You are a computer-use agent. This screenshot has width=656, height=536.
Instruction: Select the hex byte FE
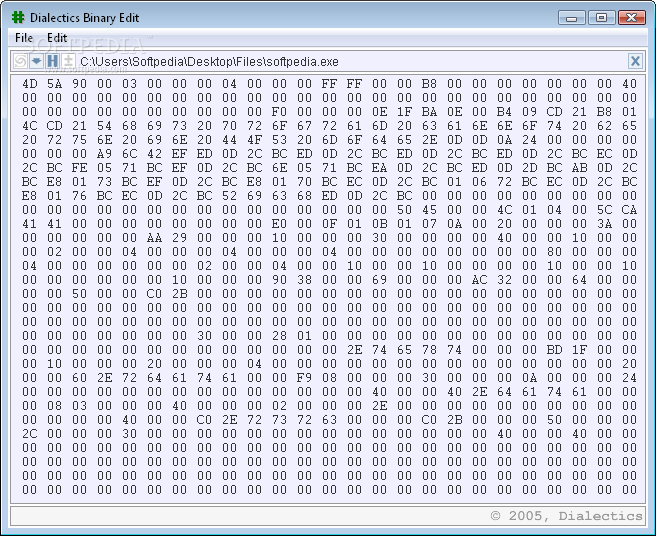[79, 168]
